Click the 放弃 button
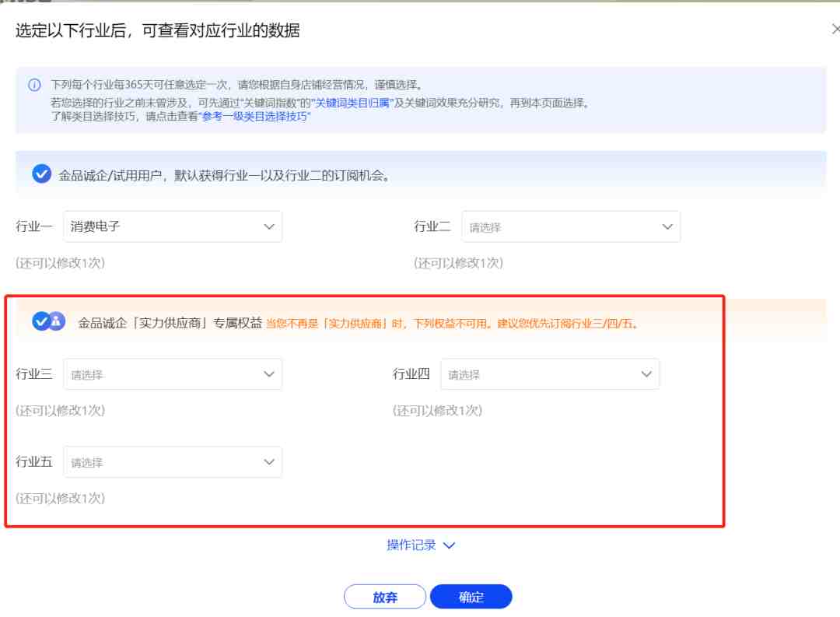The image size is (840, 617). pyautogui.click(x=385, y=597)
